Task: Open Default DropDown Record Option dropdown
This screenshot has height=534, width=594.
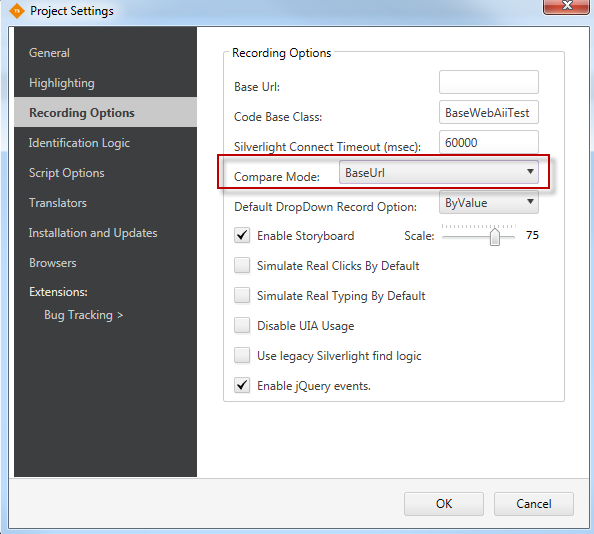Action: coord(489,202)
